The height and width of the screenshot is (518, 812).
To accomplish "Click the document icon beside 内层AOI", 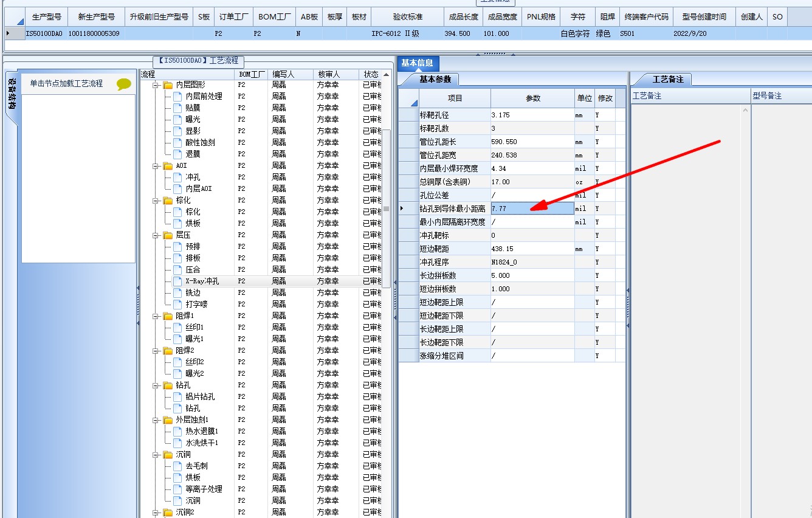I will (177, 188).
